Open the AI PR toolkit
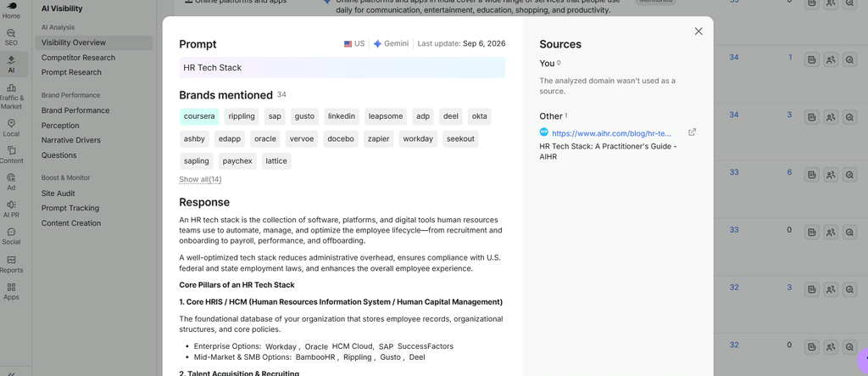The image size is (868, 376). pos(11,209)
